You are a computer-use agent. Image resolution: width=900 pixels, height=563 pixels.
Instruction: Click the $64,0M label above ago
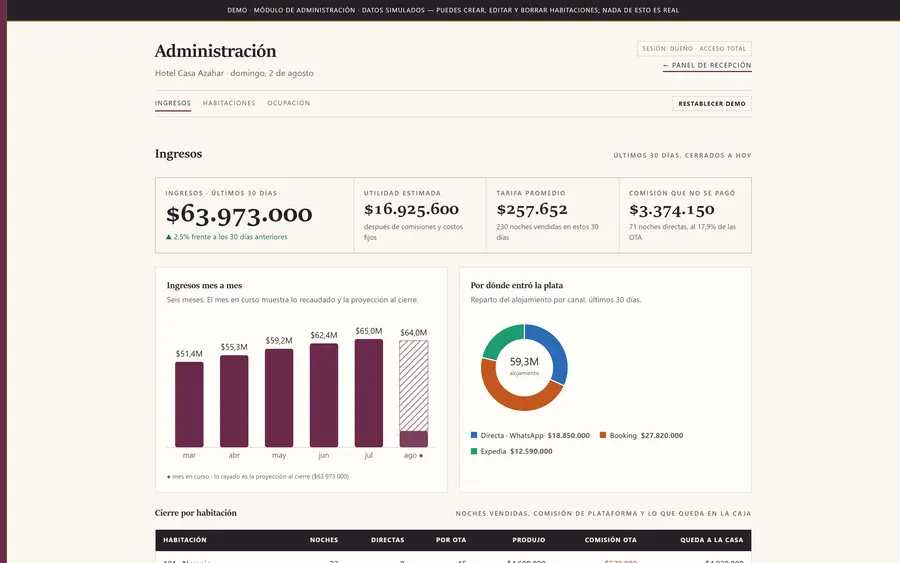tap(414, 333)
